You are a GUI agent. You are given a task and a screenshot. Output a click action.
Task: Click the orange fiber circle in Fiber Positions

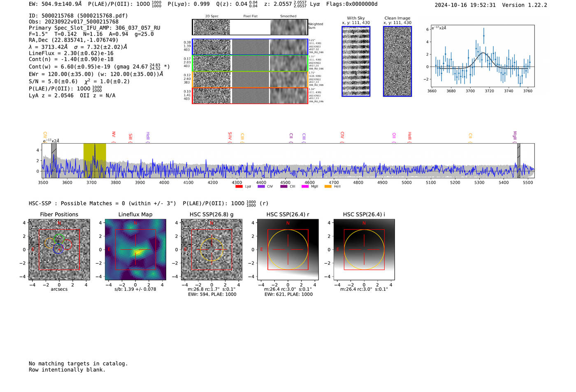(x=49, y=243)
